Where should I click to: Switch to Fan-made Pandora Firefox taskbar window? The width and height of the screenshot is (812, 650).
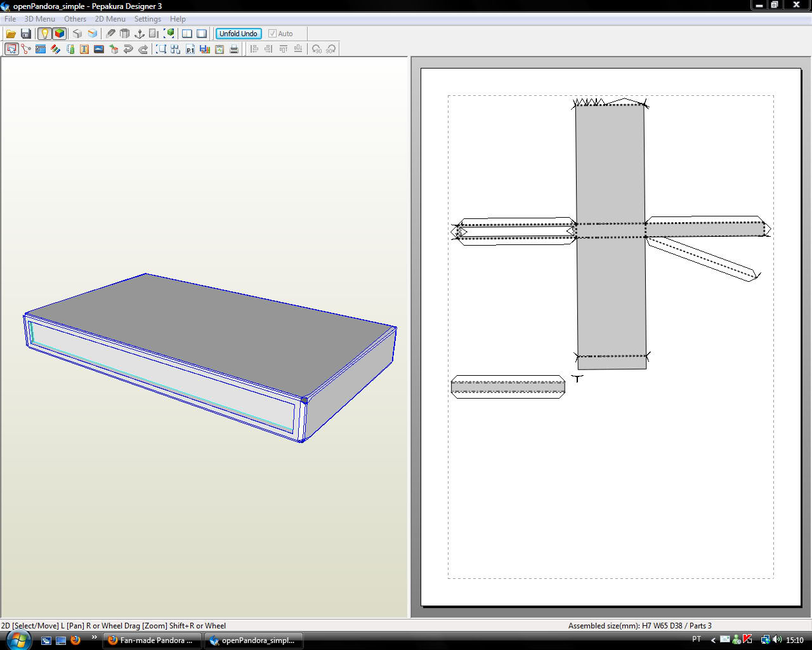pyautogui.click(x=152, y=640)
